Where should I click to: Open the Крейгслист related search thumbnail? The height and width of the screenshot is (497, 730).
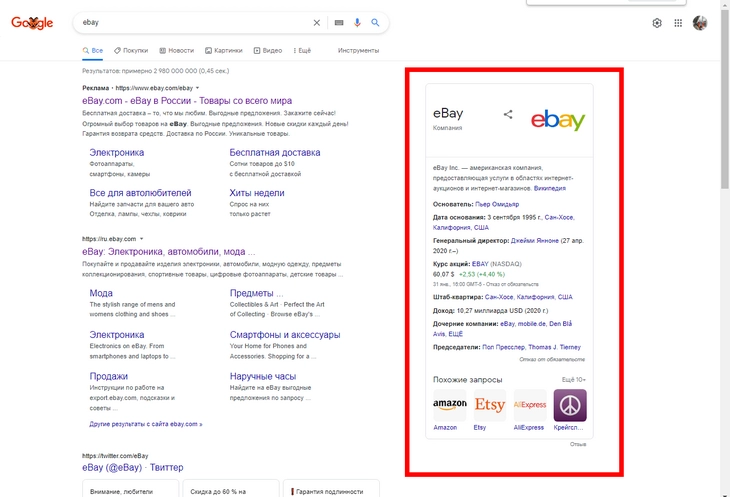coord(570,405)
